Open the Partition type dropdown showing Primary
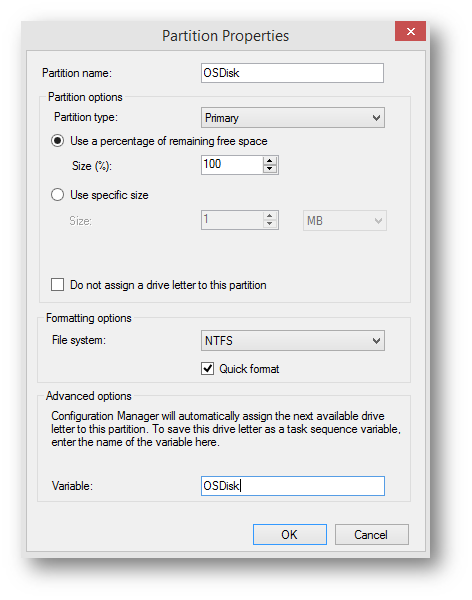Image resolution: width=472 pixels, height=600 pixels. (x=292, y=118)
